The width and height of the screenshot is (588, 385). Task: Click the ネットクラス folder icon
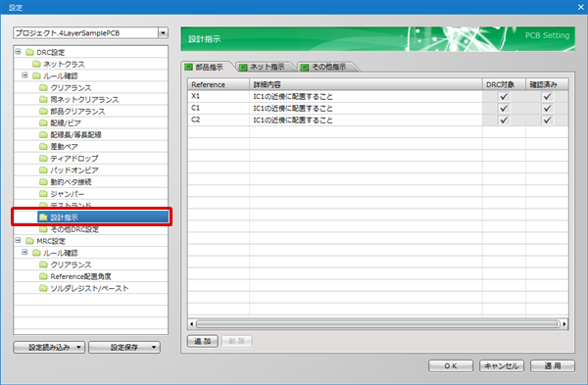[36, 64]
